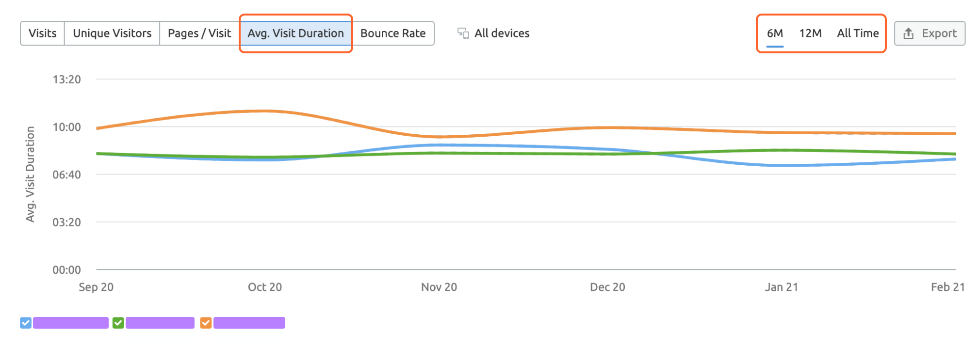
Task: Click the 10:00 y-axis value
Action: tap(66, 127)
